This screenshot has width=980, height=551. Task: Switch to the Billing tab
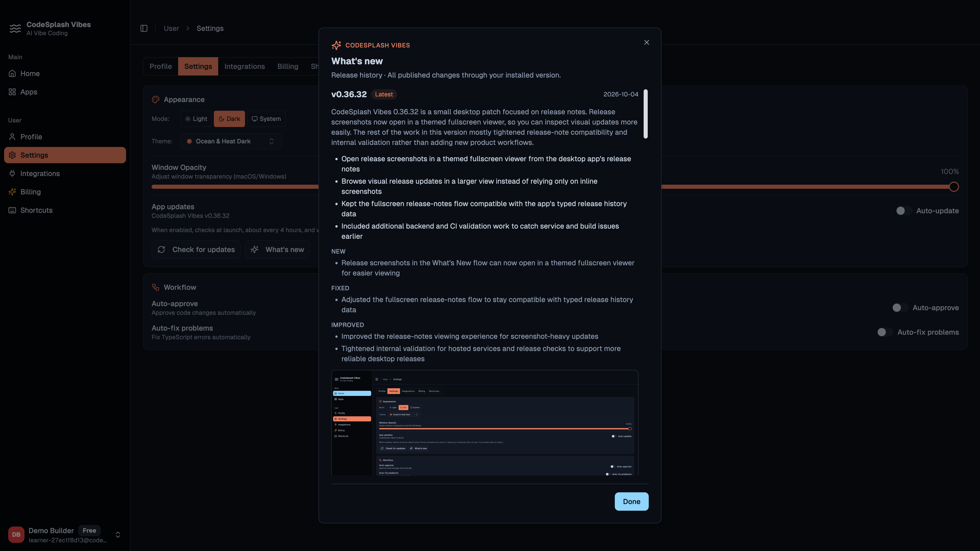pos(288,67)
